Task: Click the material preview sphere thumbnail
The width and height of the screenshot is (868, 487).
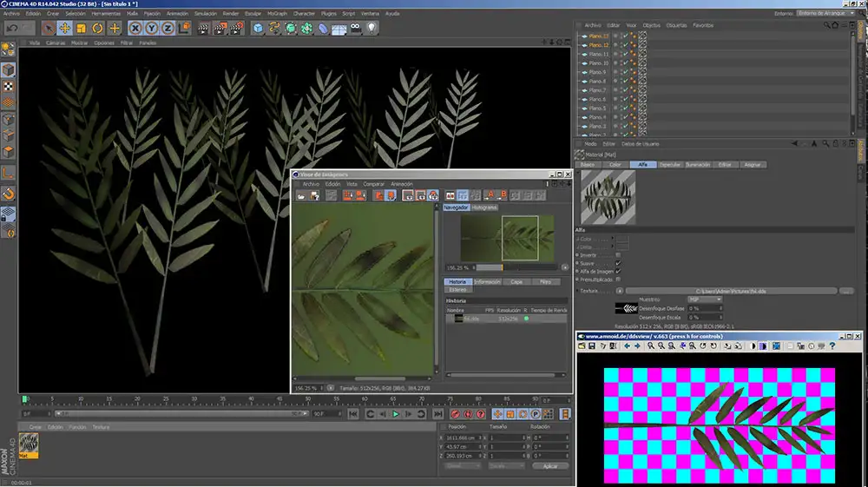Action: click(608, 197)
